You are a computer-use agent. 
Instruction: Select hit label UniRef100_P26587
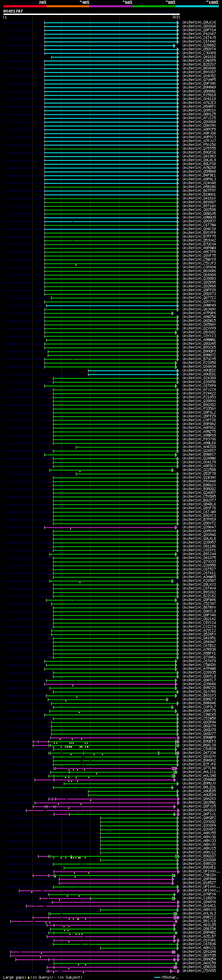pyautogui.click(x=199, y=581)
